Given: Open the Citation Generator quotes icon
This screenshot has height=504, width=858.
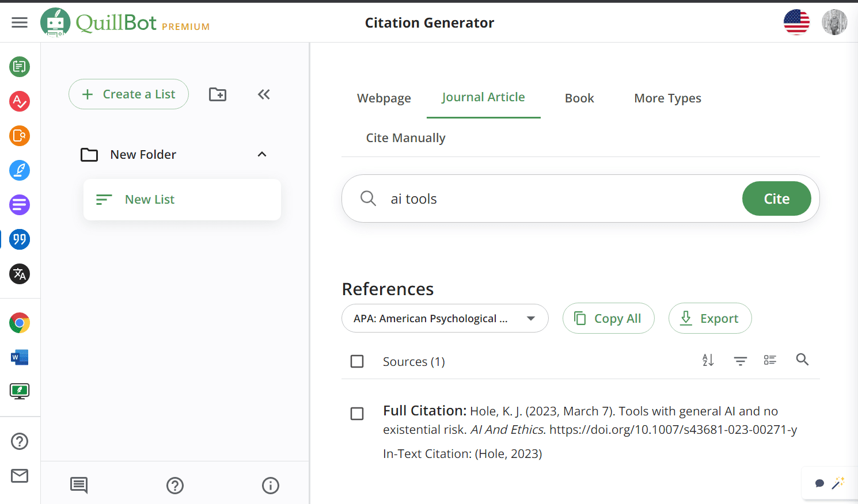Looking at the screenshot, I should (20, 239).
